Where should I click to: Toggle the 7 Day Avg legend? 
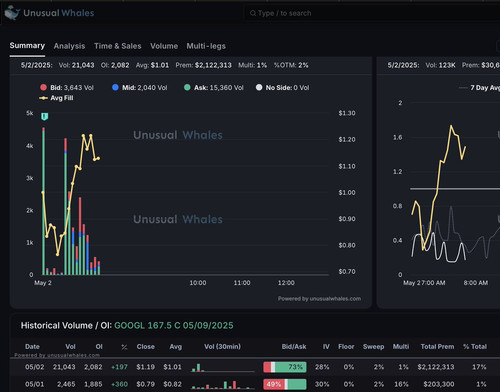click(x=479, y=88)
